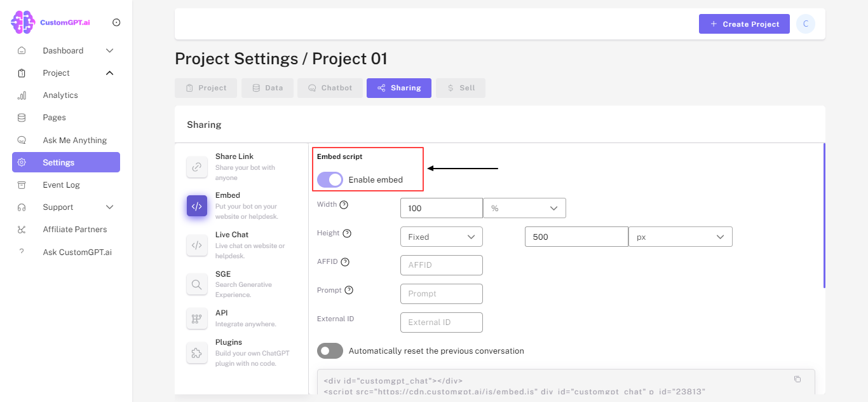The width and height of the screenshot is (868, 402).
Task: Open the Plugins puzzle icon
Action: click(197, 352)
